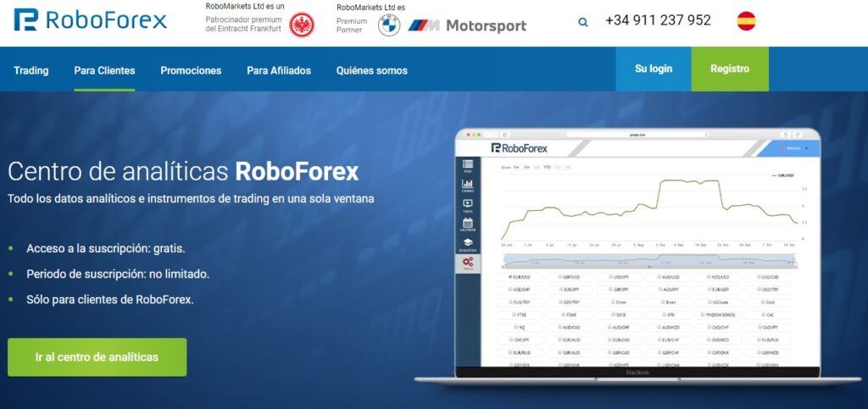
Task: Click the text Acceso a la suscripción: gratis.
Action: [x=106, y=249]
